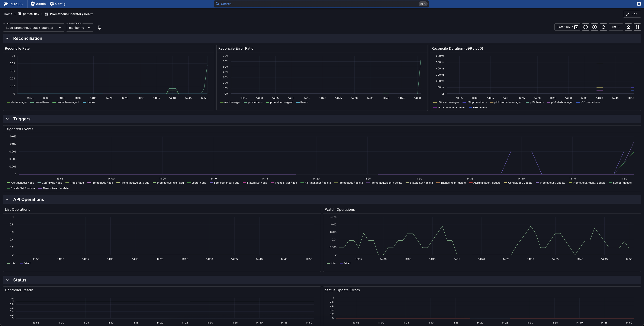
Task: Toggle Prometheus / update in Triggered Events legend
Action: (551, 183)
